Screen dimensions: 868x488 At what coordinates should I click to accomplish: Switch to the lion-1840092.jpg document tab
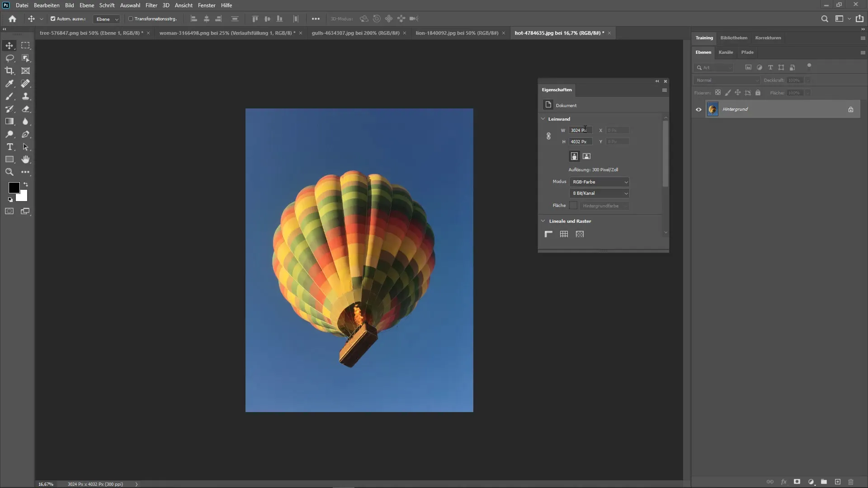click(457, 33)
